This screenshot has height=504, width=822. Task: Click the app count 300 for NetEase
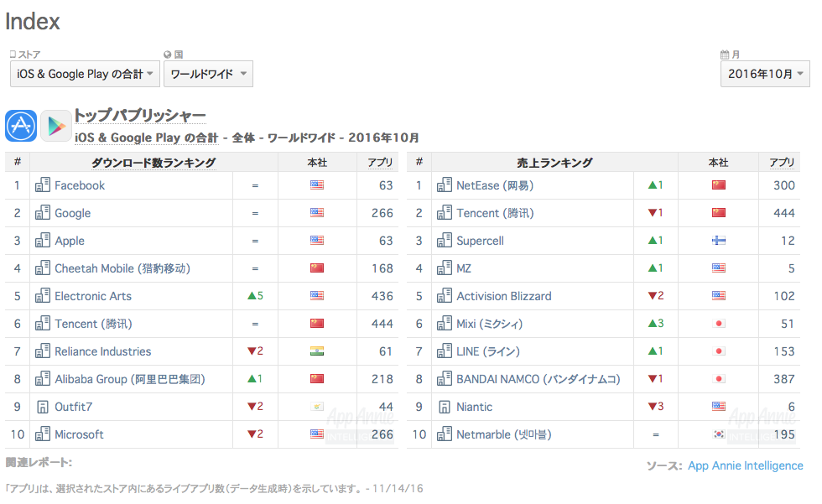(784, 185)
